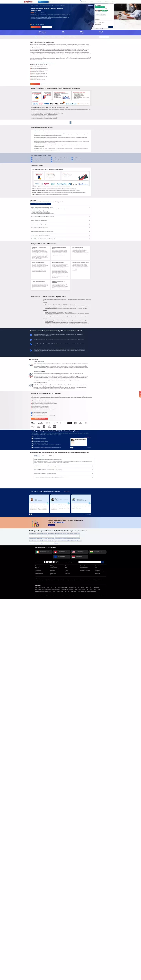Open About us footer link
The height and width of the screenshot is (980, 141).
click(37, 568)
